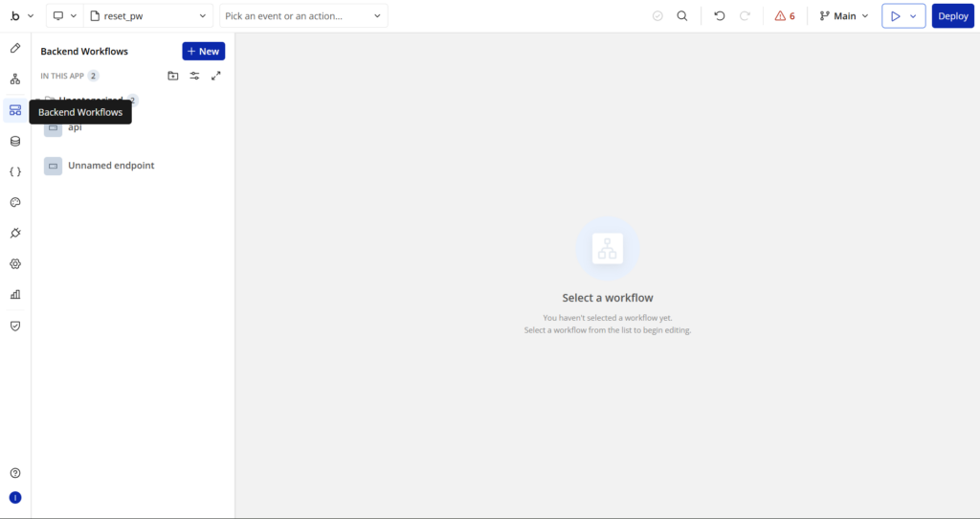Screen dimensions: 980x519
Task: Click the New workflow button
Action: pos(203,52)
